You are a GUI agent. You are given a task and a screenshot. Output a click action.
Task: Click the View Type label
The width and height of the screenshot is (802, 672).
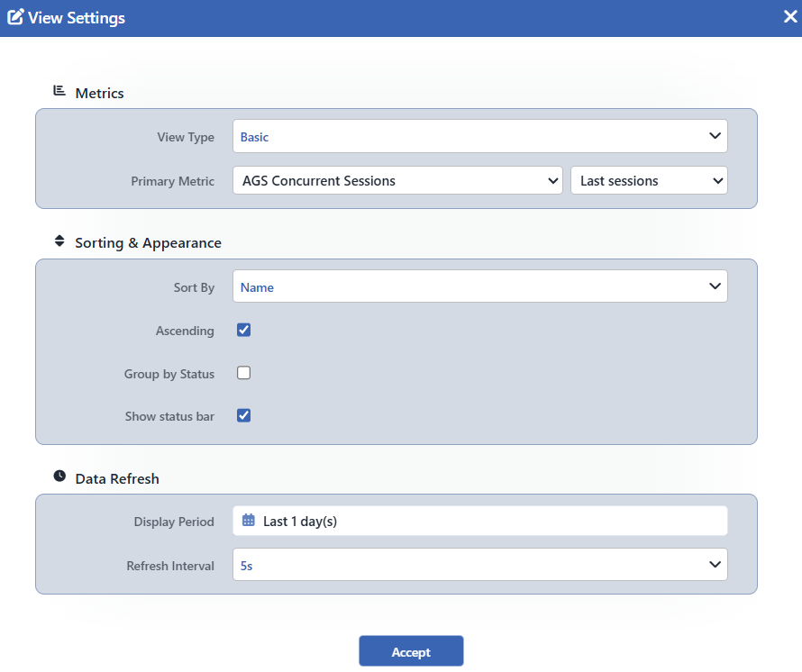coord(186,137)
